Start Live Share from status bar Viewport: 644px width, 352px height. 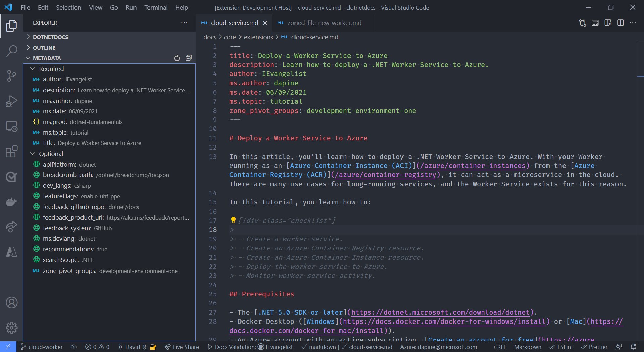pos(182,347)
